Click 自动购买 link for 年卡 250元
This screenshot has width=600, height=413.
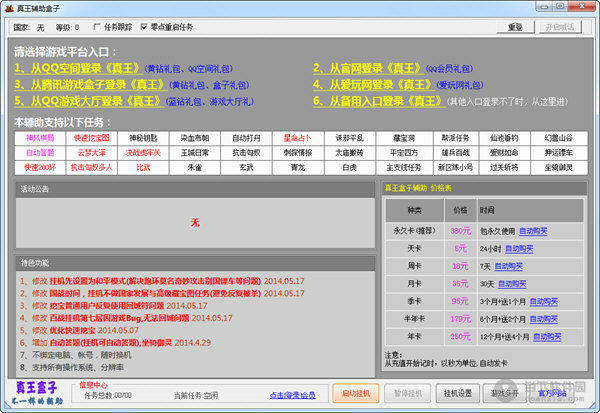(547, 337)
